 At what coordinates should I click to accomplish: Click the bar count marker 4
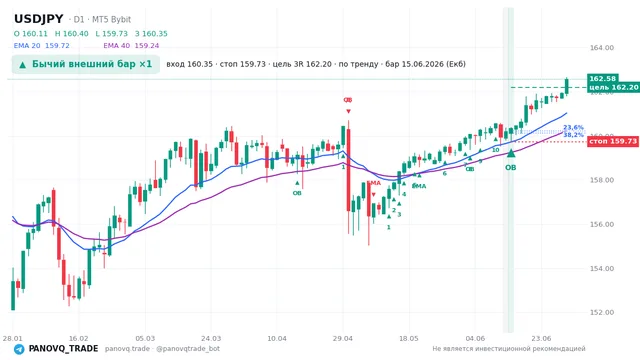(404, 194)
